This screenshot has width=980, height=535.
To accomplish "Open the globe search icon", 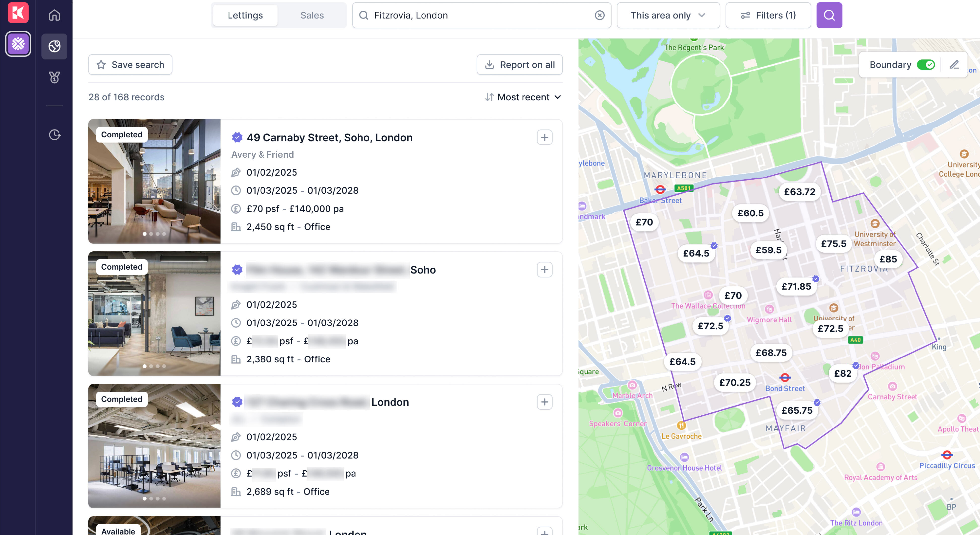I will point(54,46).
